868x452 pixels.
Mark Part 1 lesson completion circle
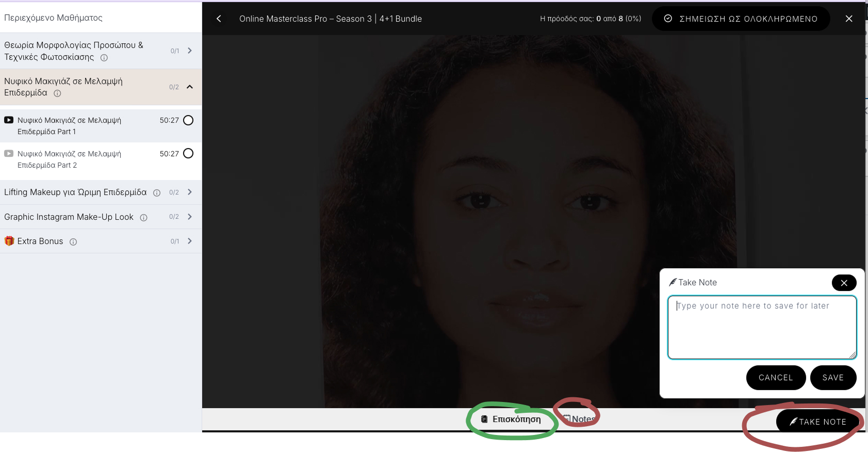point(188,120)
